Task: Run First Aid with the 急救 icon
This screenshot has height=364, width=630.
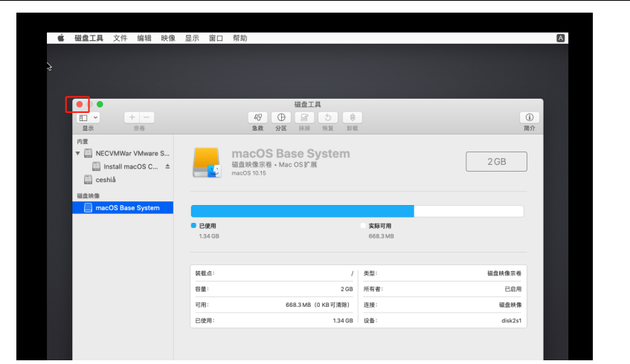Action: click(258, 117)
